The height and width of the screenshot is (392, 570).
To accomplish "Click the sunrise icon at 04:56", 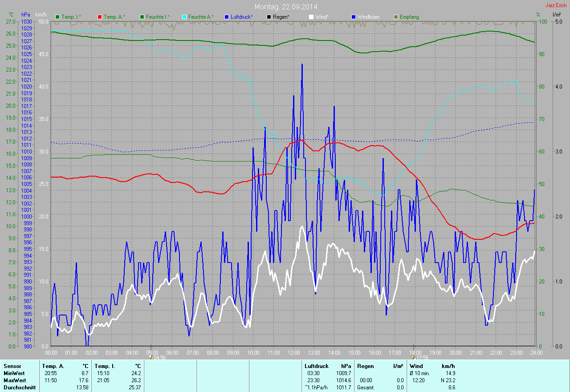I will tap(151, 357).
